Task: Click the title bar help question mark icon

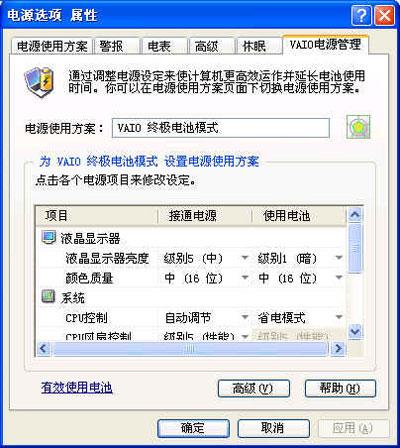Action: point(361,16)
